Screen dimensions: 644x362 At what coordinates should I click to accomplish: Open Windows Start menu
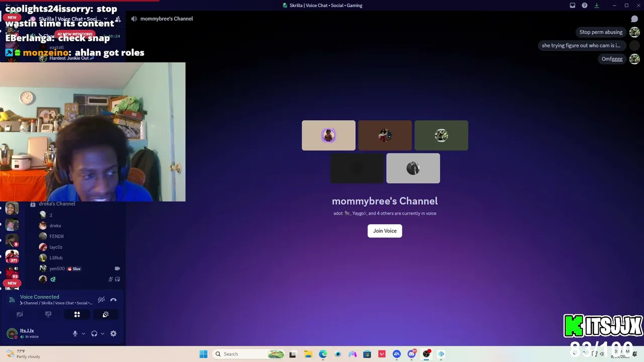(x=203, y=354)
